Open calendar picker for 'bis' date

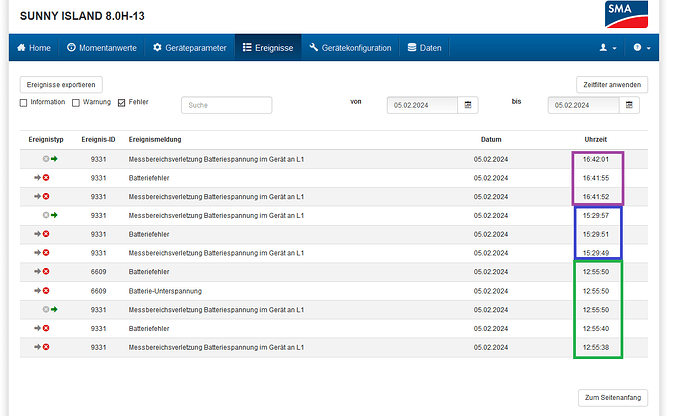[629, 105]
